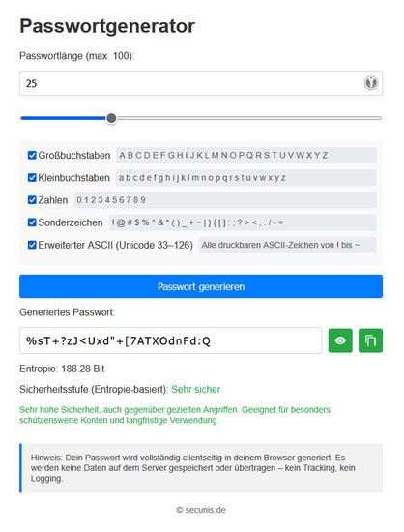Untick the Sonderzeichen checkbox
This screenshot has height=532, width=404.
(x=32, y=222)
